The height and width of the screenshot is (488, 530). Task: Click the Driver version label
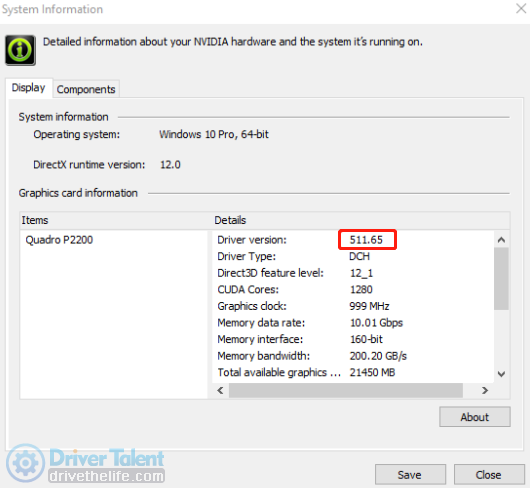[x=252, y=240]
